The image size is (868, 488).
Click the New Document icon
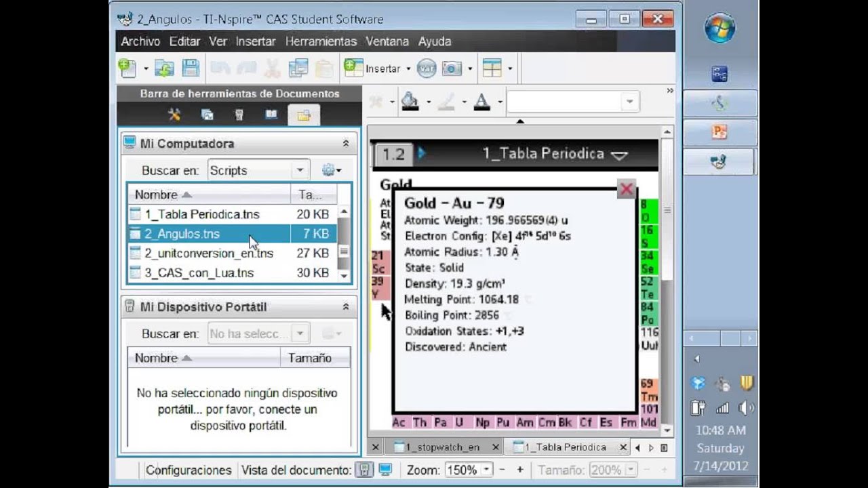pyautogui.click(x=127, y=68)
